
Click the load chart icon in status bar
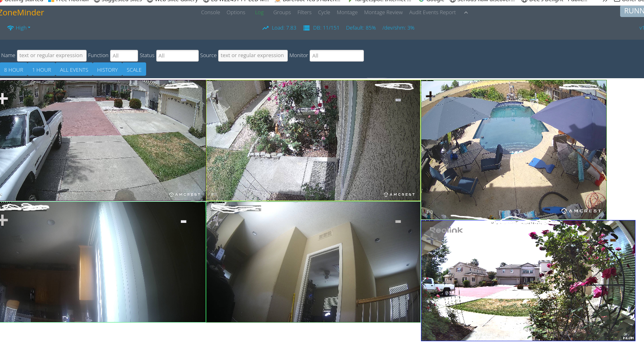(x=265, y=28)
